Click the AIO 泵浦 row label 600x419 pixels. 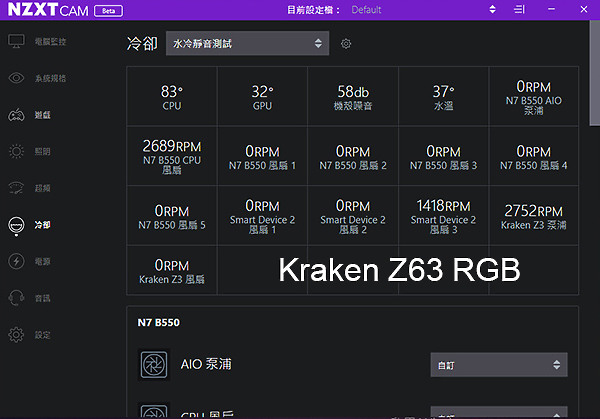(206, 364)
